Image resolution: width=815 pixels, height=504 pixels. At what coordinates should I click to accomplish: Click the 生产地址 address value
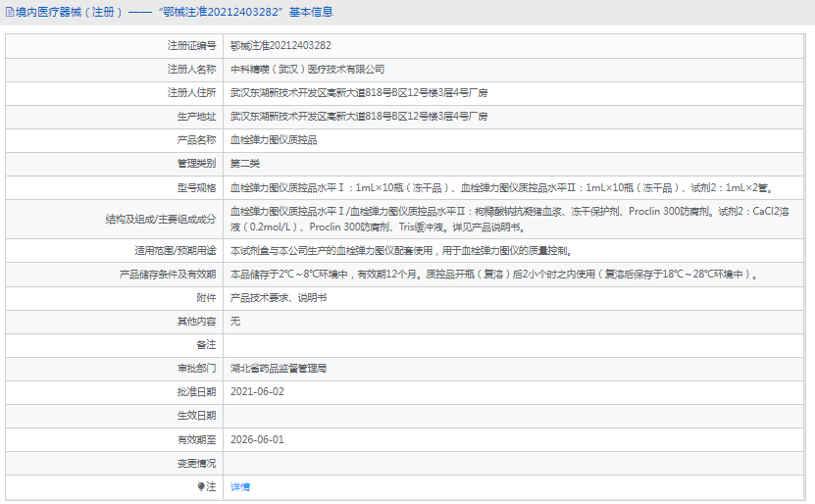pos(359,117)
